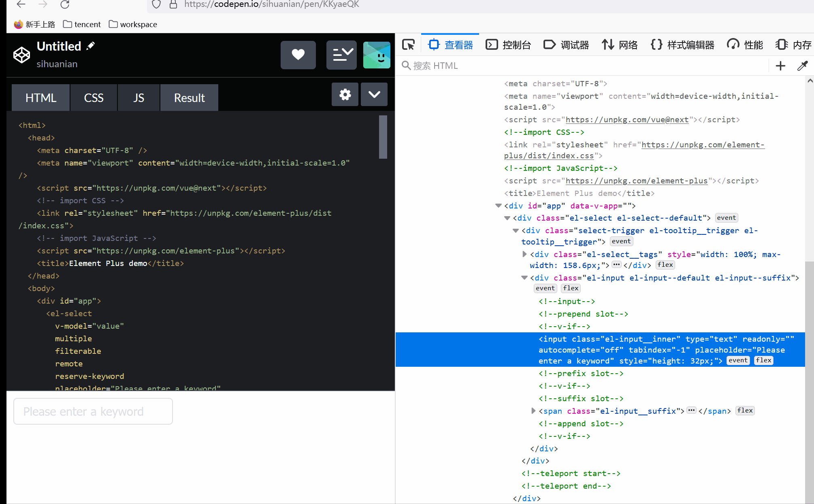Open the unpkg.com/element-plus script link
The image size is (814, 504).
tap(637, 181)
